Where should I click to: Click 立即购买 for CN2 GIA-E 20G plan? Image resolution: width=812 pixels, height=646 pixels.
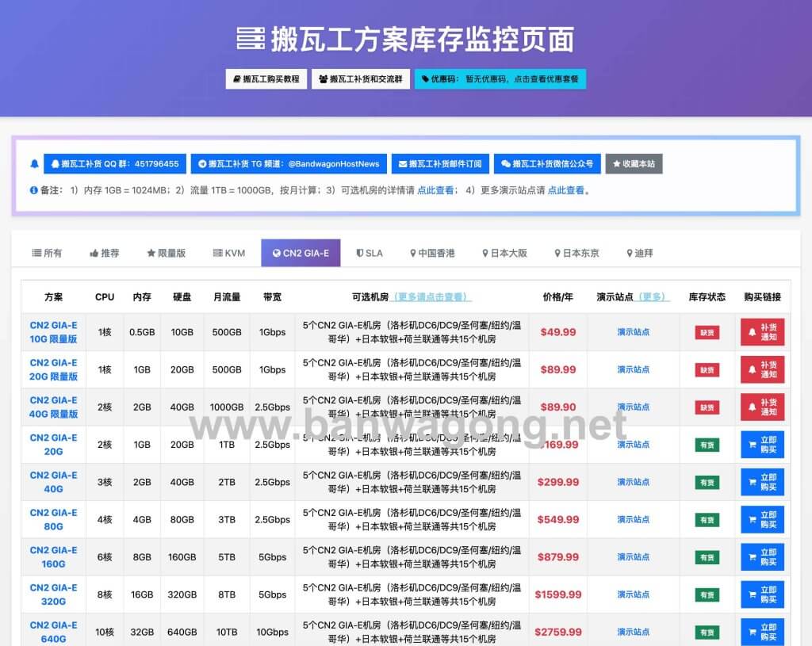[762, 445]
